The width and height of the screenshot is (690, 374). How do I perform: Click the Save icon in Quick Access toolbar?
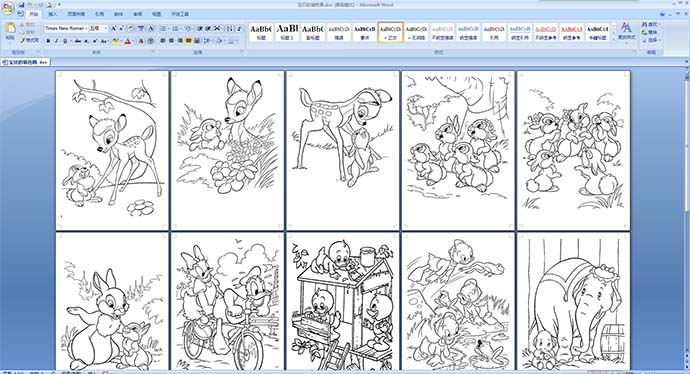click(x=22, y=5)
